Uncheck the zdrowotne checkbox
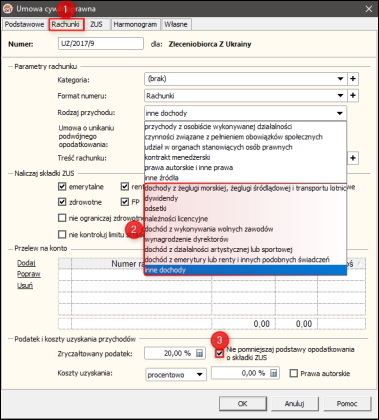Viewport: 379px width, 420px height. (62, 202)
